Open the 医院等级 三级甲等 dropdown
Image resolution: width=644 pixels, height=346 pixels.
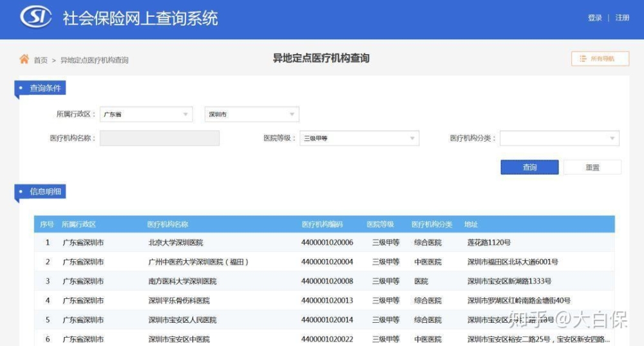pyautogui.click(x=359, y=138)
